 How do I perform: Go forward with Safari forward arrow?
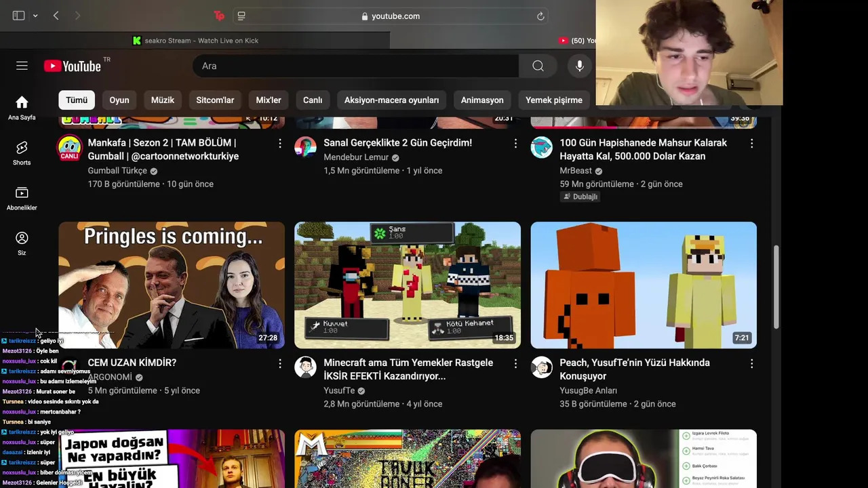(77, 16)
